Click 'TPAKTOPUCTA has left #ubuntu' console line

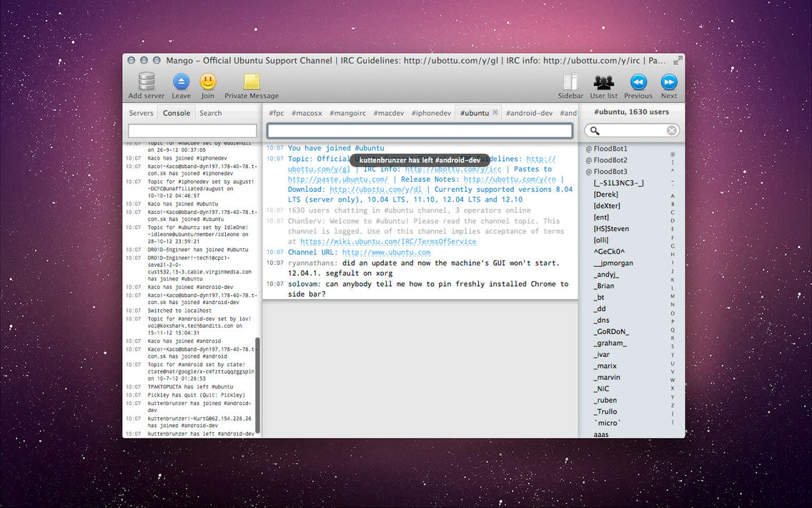point(190,386)
